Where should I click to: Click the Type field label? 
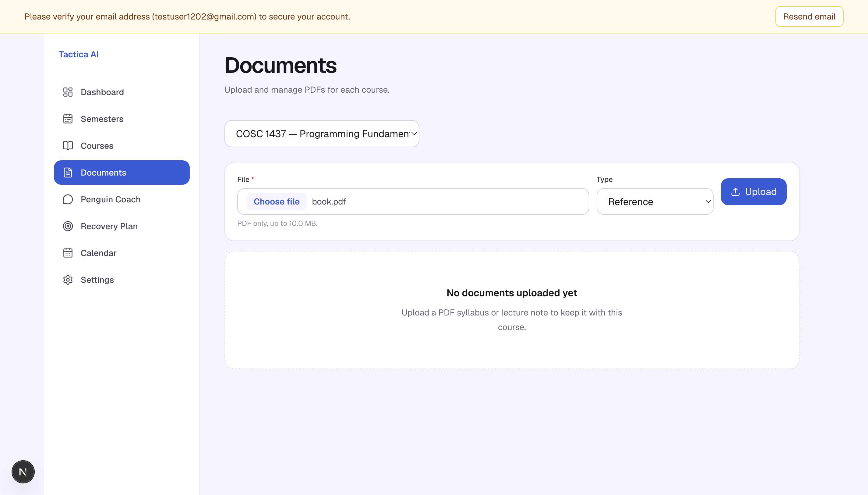point(605,180)
